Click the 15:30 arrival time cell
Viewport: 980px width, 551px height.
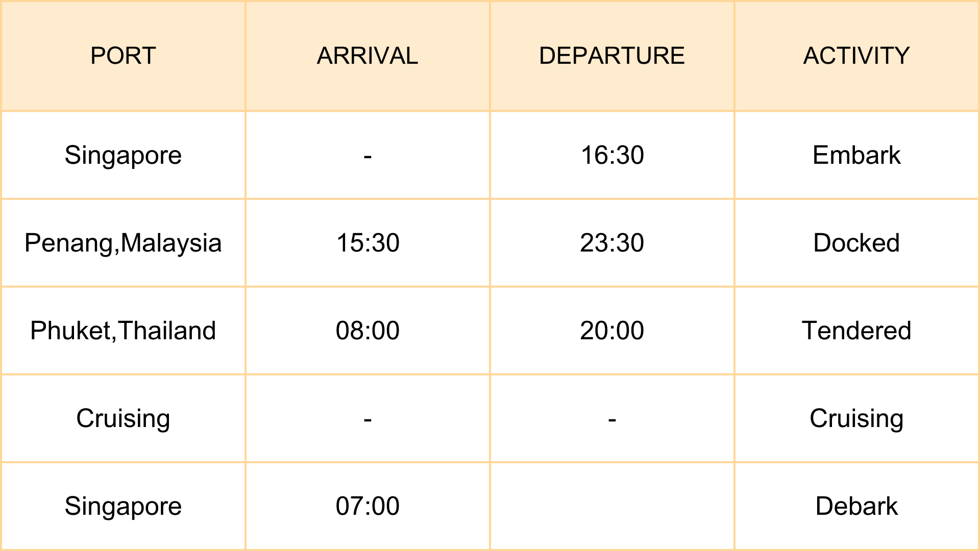pos(367,243)
